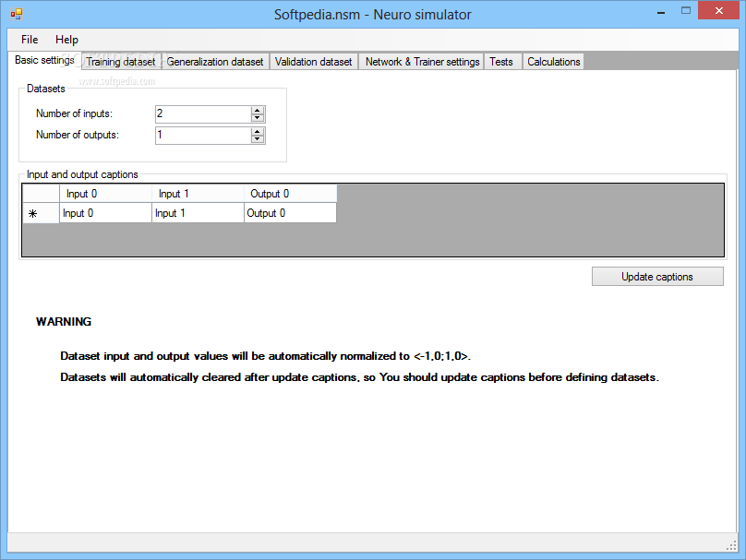
Task: Select the Input 1 caption cell
Action: 198,213
